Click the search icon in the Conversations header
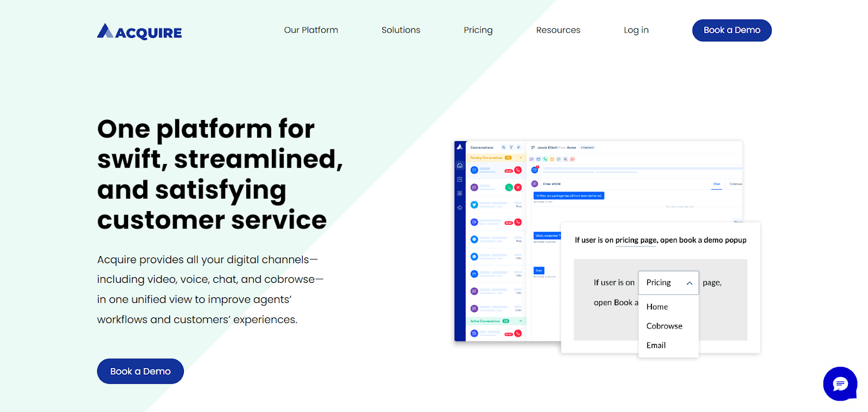Image resolution: width=868 pixels, height=412 pixels. coord(503,147)
